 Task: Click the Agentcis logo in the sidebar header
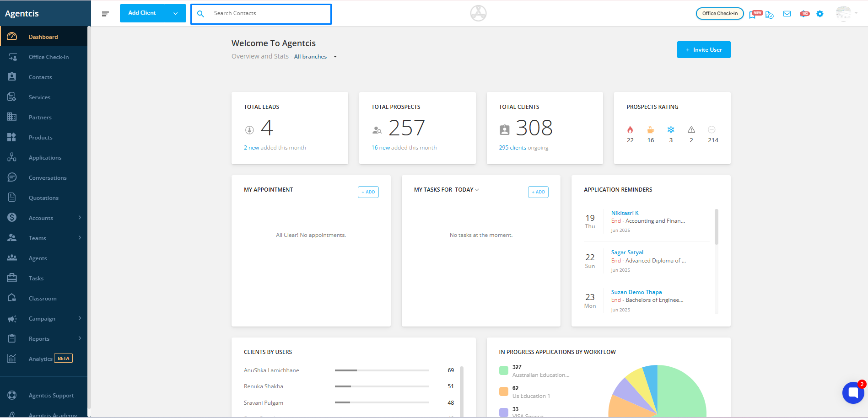(x=22, y=14)
